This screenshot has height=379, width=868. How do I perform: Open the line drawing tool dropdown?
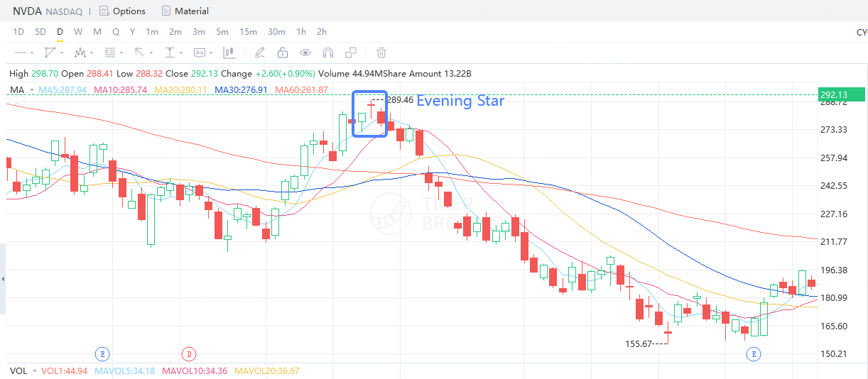coord(24,53)
